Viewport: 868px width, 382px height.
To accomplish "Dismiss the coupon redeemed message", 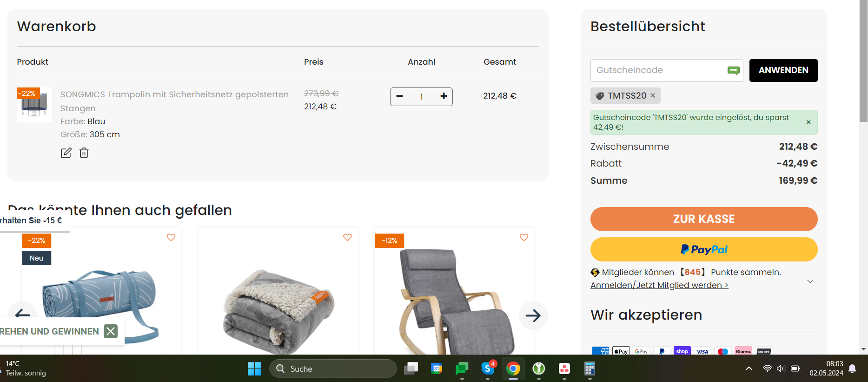I will pos(808,122).
